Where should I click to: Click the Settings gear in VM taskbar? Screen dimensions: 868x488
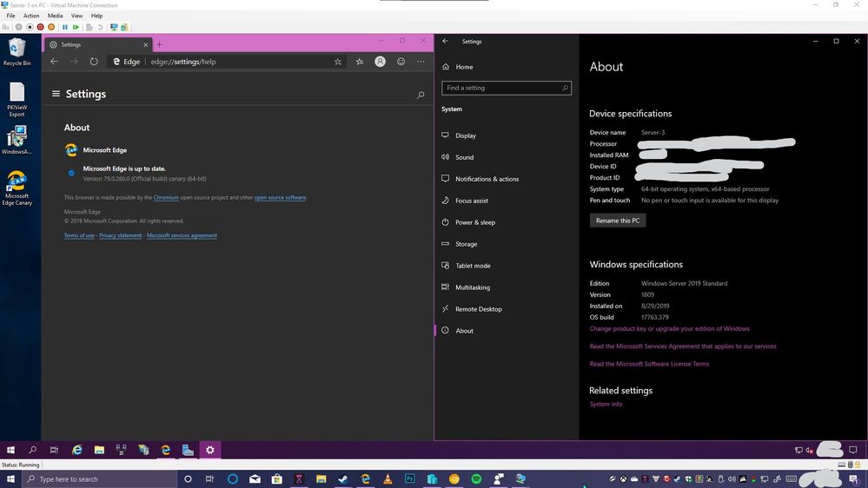[209, 450]
